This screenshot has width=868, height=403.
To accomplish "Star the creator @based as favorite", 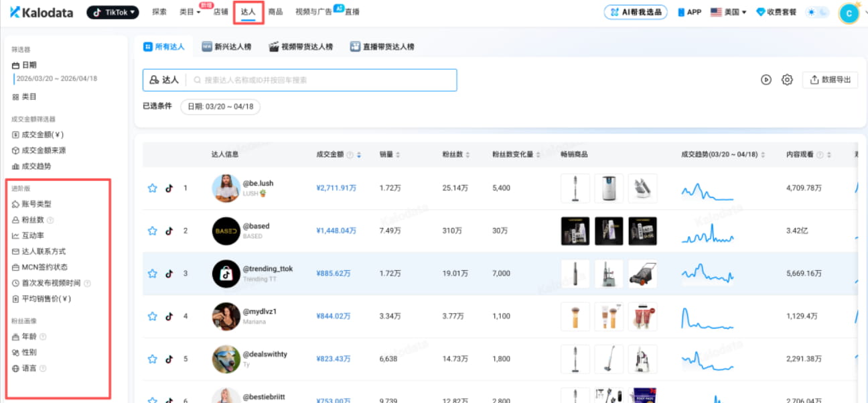I will click(x=152, y=231).
